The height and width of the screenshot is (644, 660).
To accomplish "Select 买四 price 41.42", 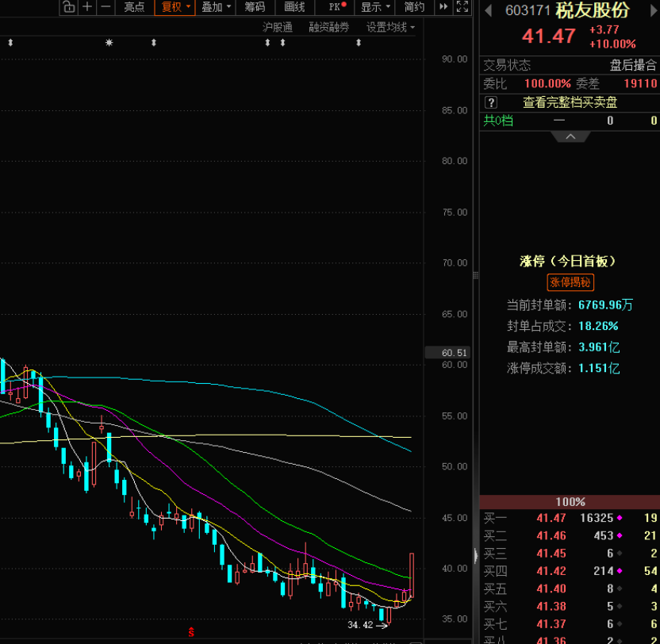I will pos(551,571).
